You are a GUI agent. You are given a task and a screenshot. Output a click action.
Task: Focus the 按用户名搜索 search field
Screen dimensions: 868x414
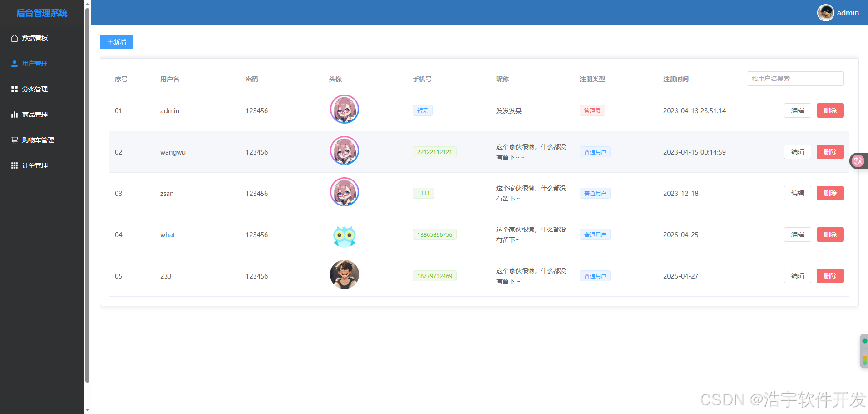point(795,79)
